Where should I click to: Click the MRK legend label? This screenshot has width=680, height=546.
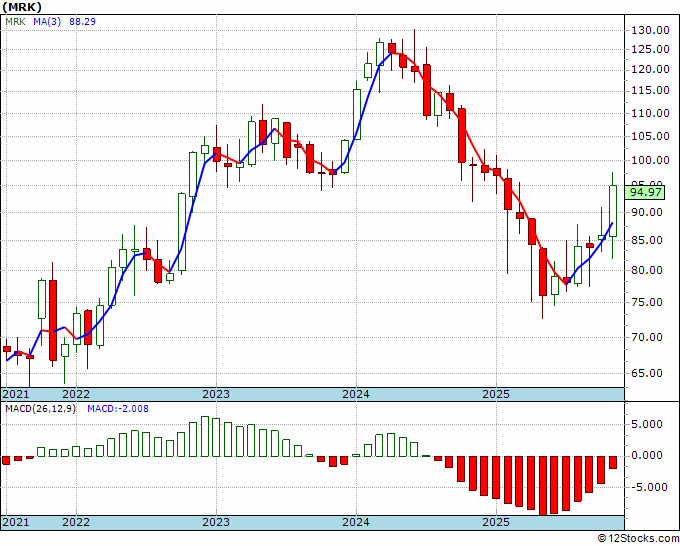tap(16, 22)
